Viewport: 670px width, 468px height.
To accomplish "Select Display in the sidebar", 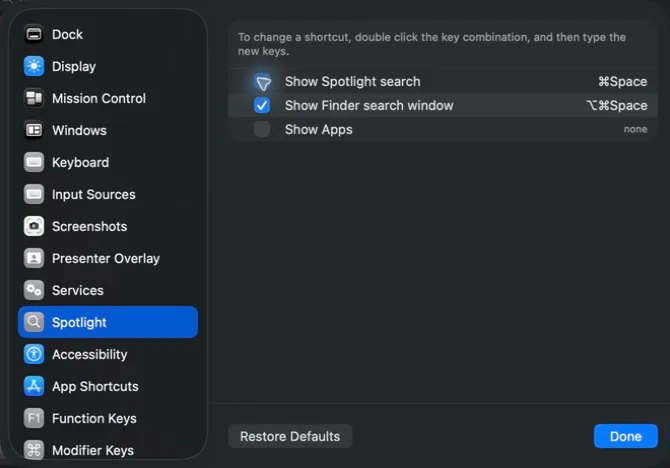I will (108, 66).
